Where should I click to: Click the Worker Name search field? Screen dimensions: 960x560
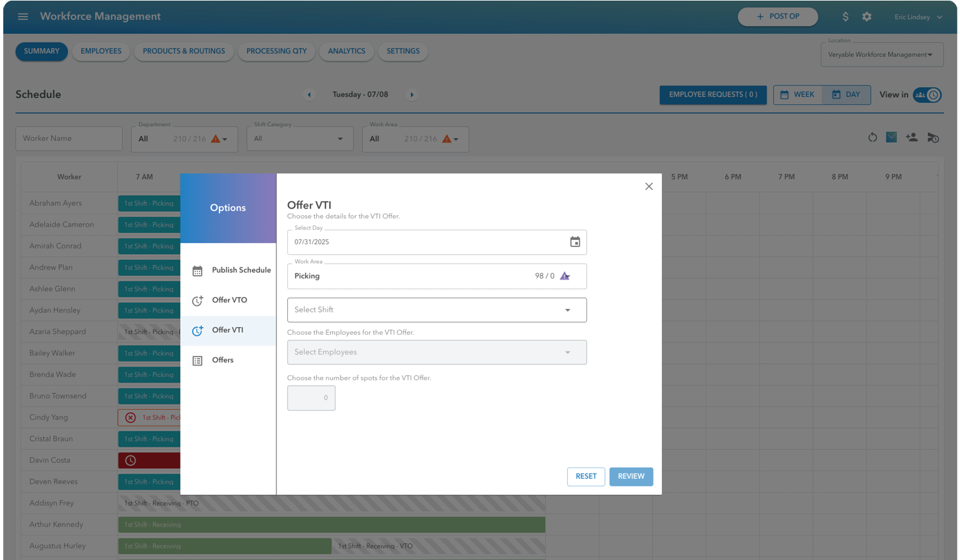coord(68,138)
